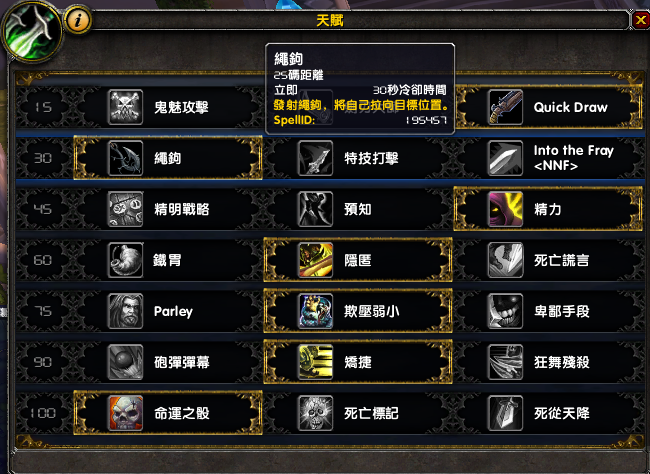Select the 隱匿 talent icon

point(315,260)
